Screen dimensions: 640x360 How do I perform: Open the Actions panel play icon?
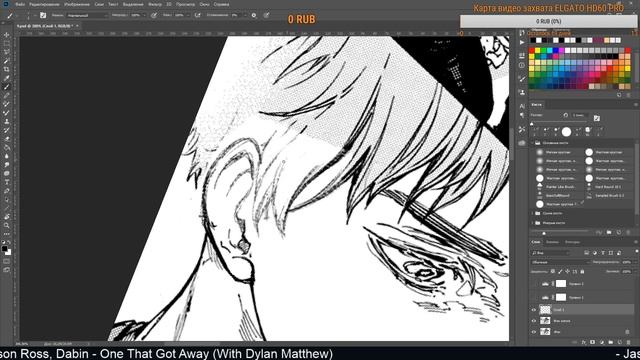pyautogui.click(x=522, y=42)
